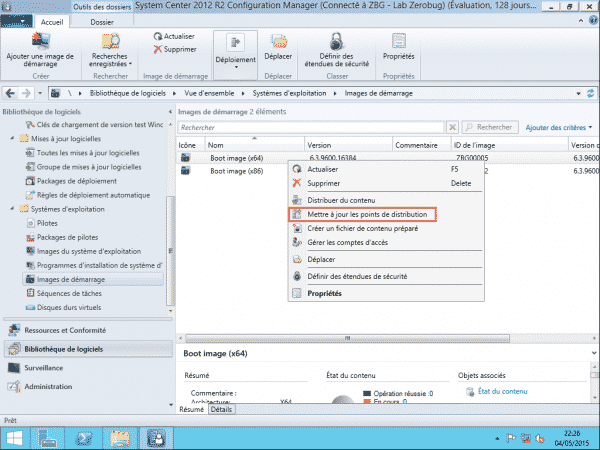The width and height of the screenshot is (600, 450).
Task: Sort by the Nom column header
Action: pyautogui.click(x=255, y=145)
